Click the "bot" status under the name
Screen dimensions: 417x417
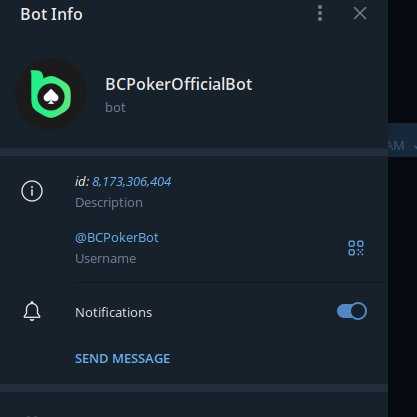click(115, 107)
